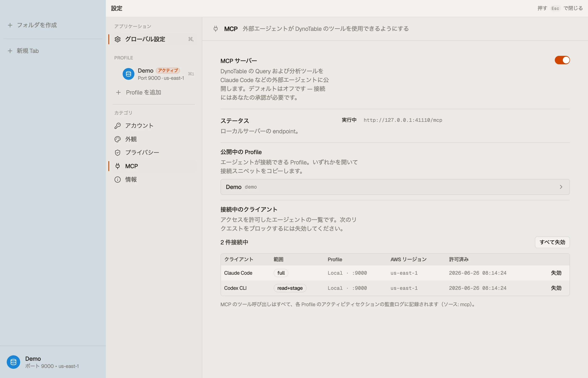
Task: Click the read+stage scope badge for Codex CLI
Action: point(290,288)
